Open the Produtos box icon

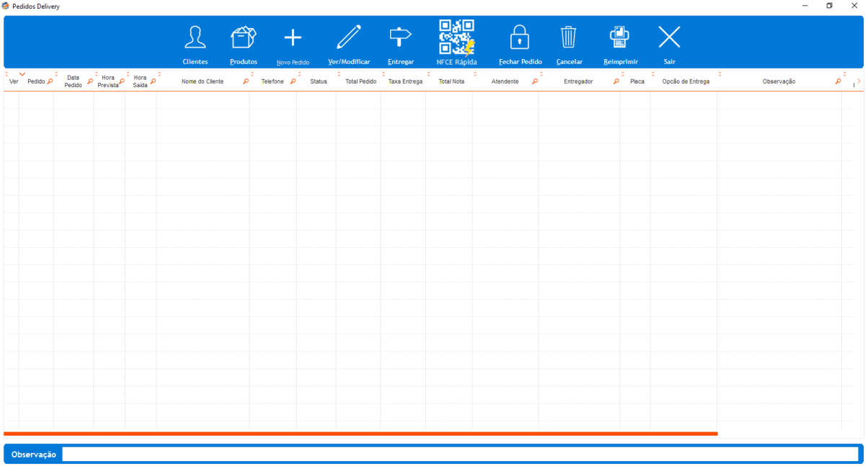(244, 37)
